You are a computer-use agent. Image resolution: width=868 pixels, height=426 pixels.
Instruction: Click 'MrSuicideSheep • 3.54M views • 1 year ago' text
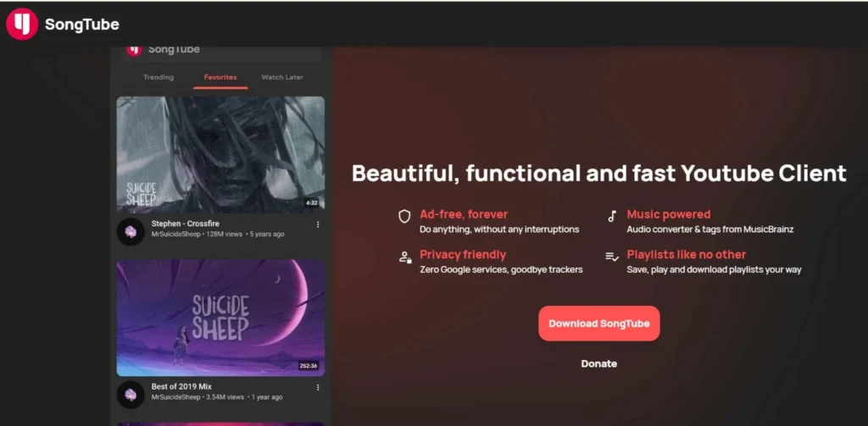tap(217, 396)
